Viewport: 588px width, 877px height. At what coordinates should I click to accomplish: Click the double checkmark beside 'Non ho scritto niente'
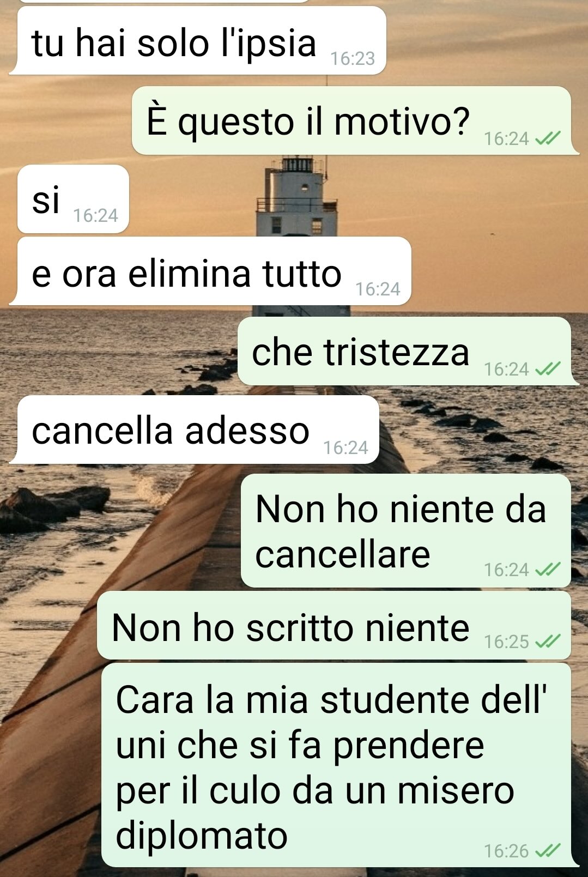(x=548, y=642)
